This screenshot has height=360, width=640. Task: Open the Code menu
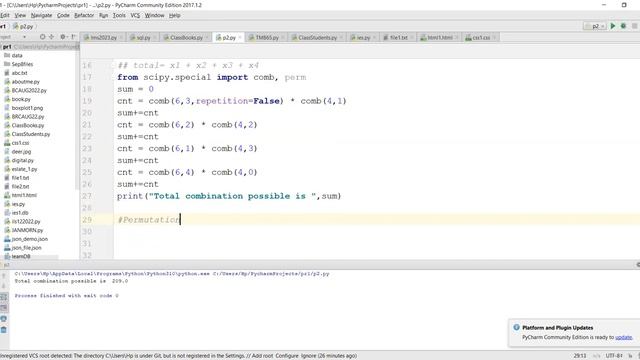63,15
